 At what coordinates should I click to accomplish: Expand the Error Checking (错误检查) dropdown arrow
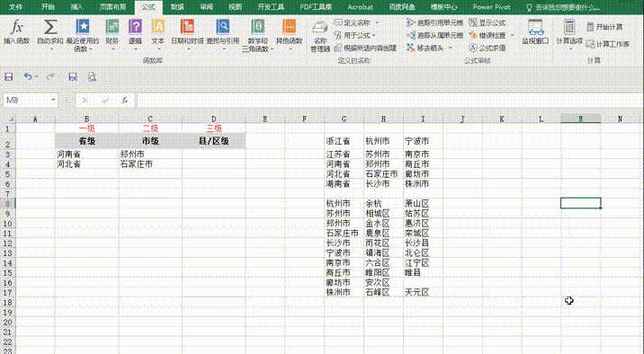click(x=512, y=35)
